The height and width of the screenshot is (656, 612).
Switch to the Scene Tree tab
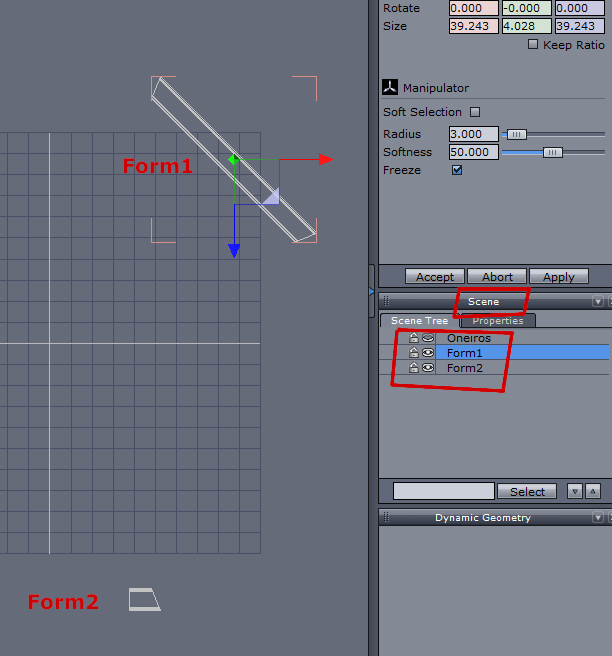419,320
